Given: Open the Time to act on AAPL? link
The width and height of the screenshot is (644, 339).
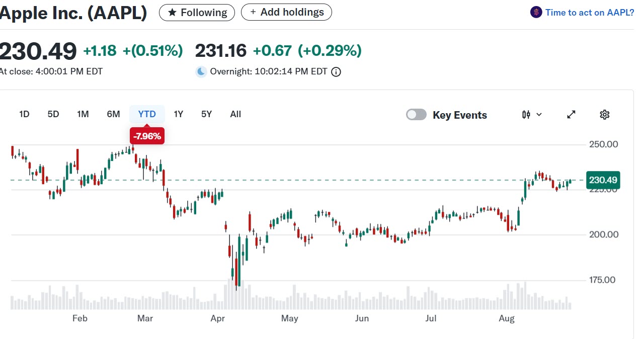Looking at the screenshot, I should pos(590,13).
